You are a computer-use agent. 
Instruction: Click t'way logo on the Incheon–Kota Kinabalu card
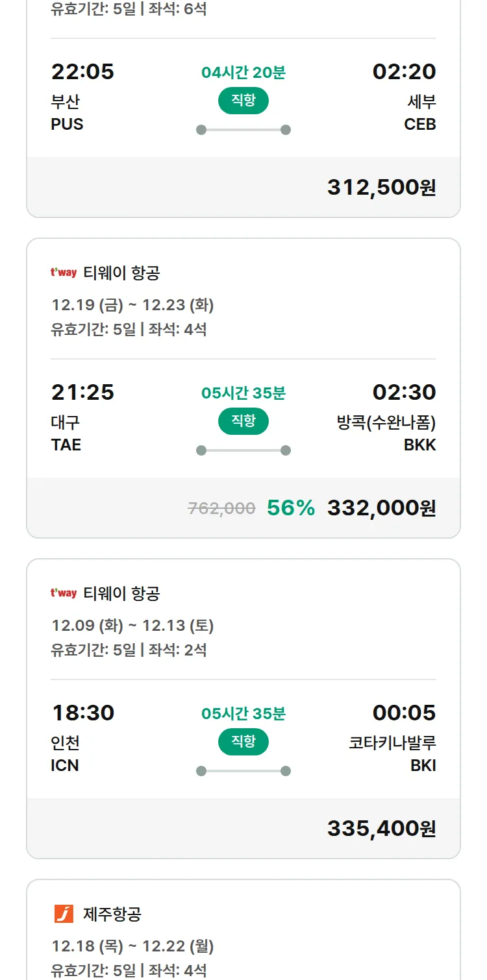pos(64,593)
